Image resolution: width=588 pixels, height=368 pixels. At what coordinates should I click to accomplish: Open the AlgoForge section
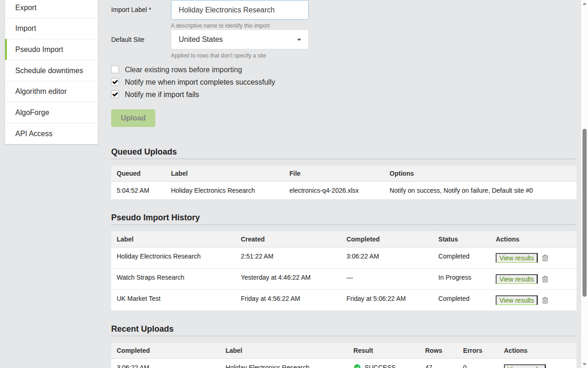[32, 112]
